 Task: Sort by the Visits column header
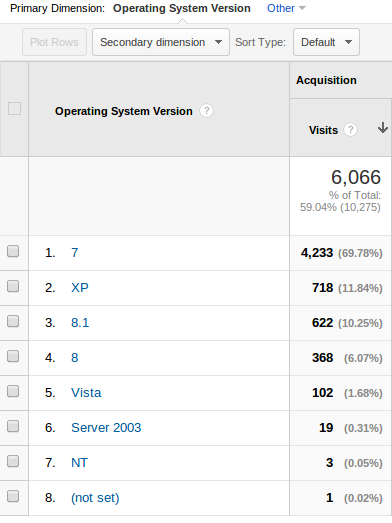(x=323, y=130)
